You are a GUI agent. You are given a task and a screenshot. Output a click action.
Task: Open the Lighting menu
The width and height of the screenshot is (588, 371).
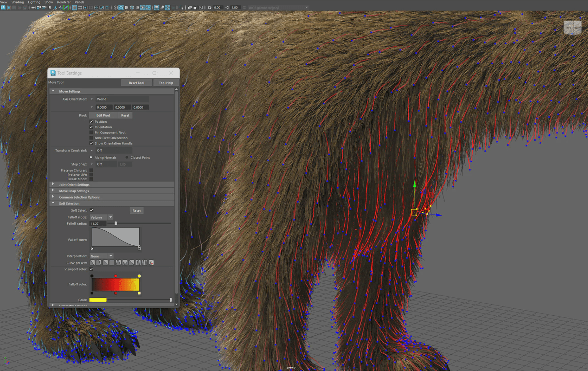(x=34, y=2)
